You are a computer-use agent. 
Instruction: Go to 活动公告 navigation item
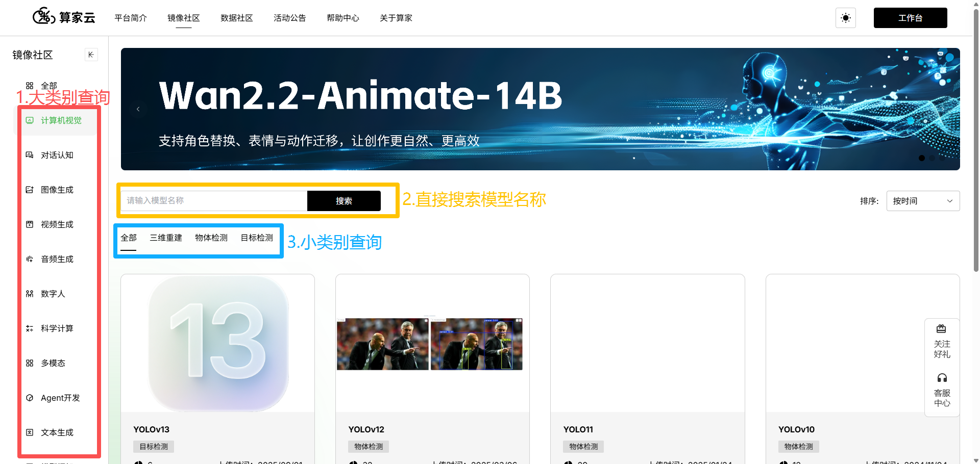pyautogui.click(x=290, y=18)
